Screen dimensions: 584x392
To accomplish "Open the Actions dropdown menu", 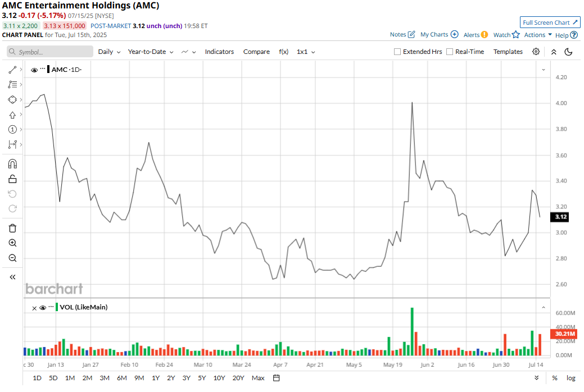I will click(x=538, y=35).
